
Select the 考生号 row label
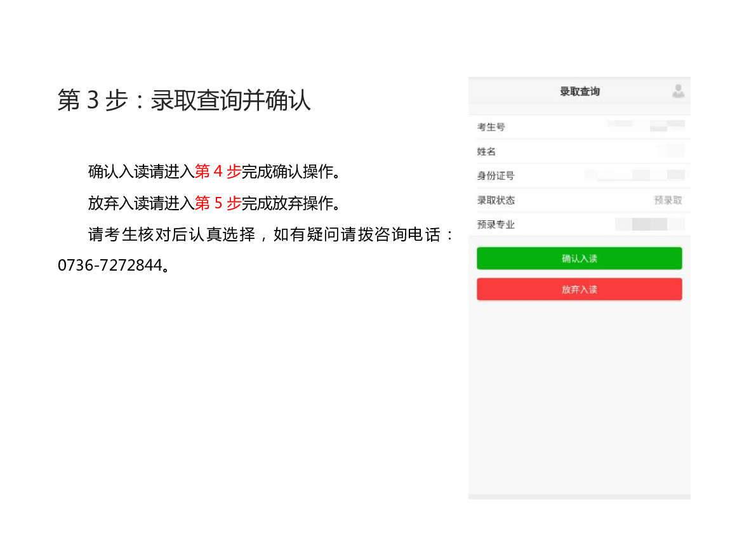click(x=491, y=127)
